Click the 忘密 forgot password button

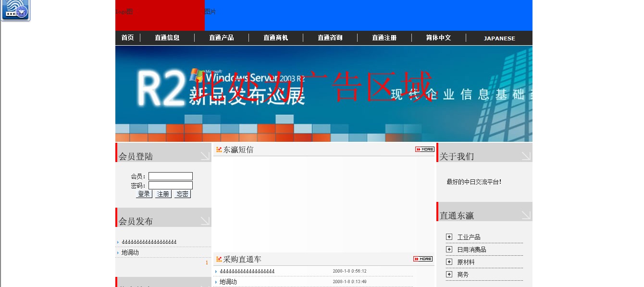pos(182,194)
